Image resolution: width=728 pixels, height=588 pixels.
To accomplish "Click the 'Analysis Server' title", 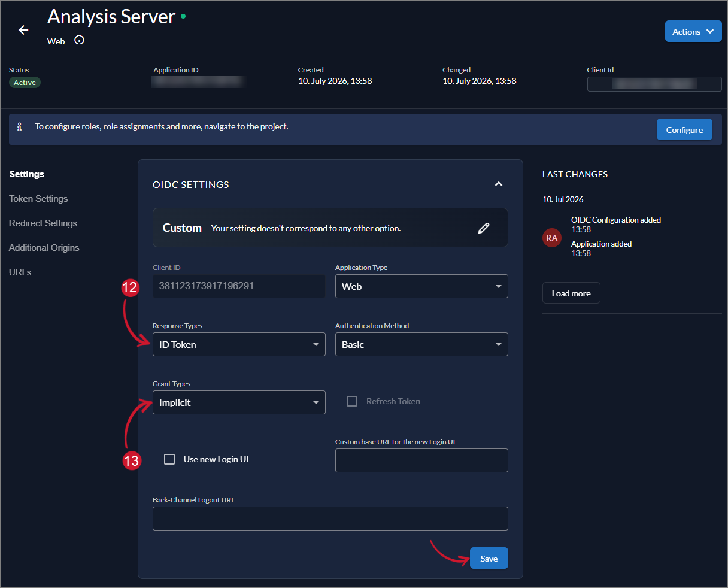I will point(111,17).
